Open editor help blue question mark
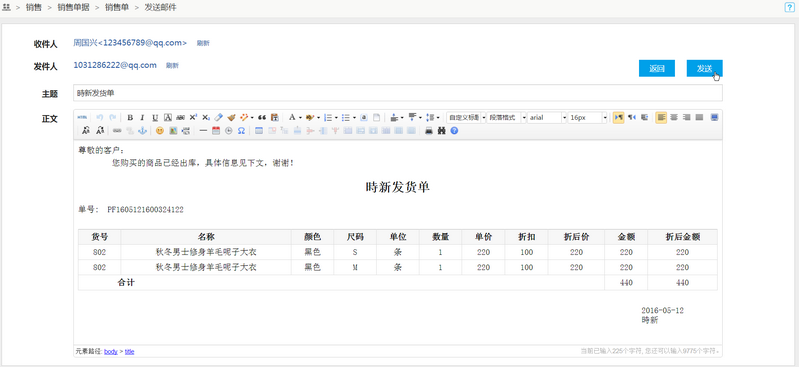 tap(454, 130)
